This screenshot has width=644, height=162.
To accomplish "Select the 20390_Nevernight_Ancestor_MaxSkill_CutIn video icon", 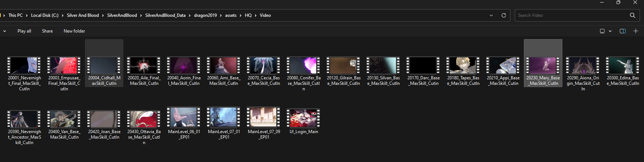I will (24, 119).
